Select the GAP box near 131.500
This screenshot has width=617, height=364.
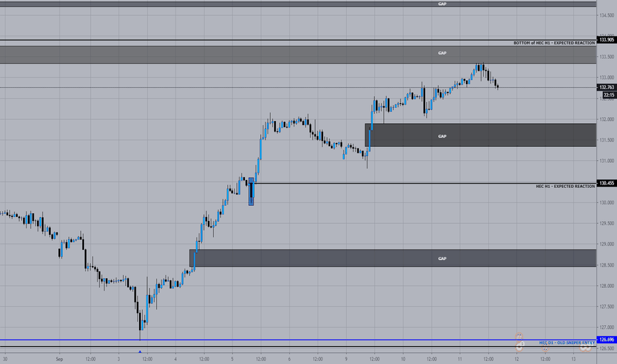pos(481,136)
